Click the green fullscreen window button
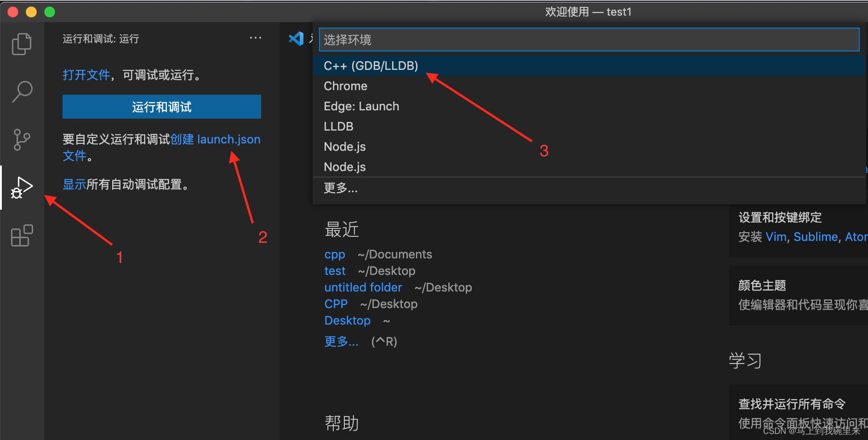 pos(50,12)
